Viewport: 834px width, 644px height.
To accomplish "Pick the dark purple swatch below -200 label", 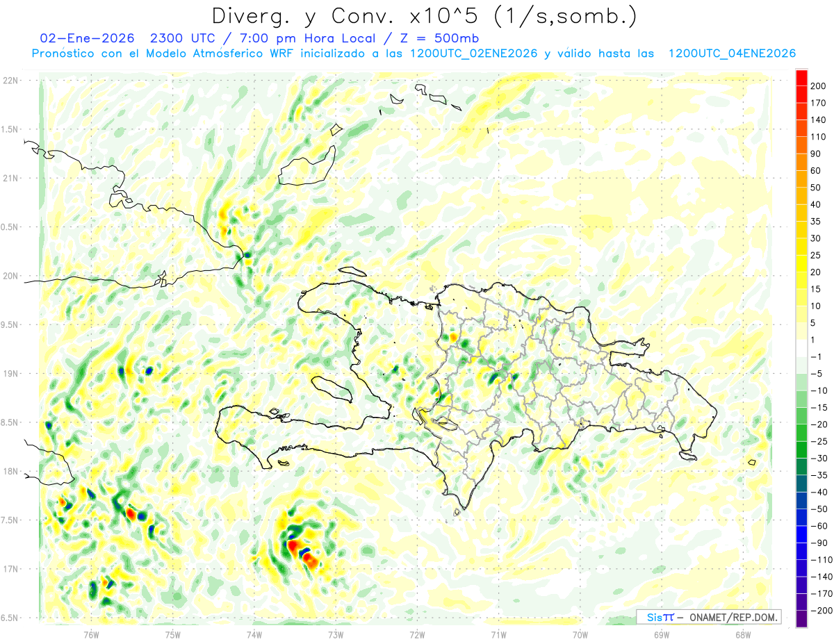I will (x=801, y=619).
